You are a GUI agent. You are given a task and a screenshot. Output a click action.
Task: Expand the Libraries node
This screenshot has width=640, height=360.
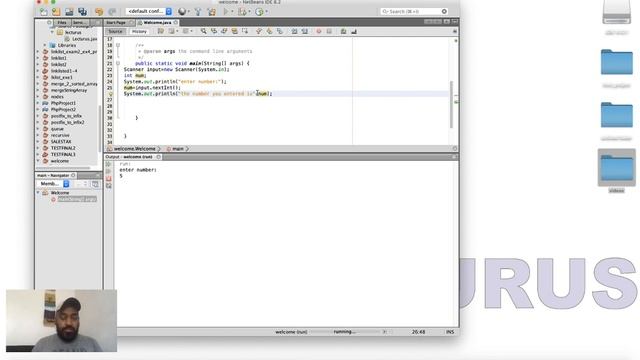tap(45, 45)
